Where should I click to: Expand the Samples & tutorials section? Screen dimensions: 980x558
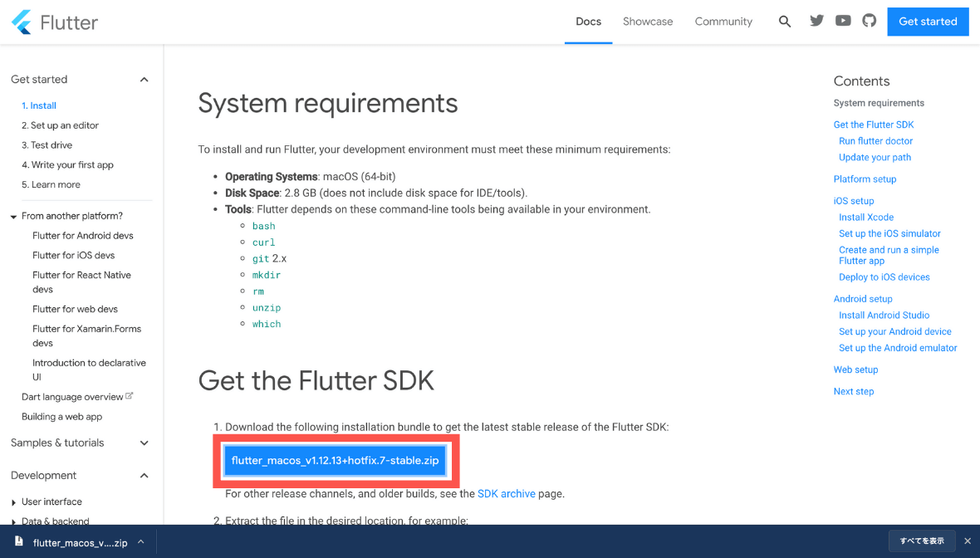coord(144,443)
